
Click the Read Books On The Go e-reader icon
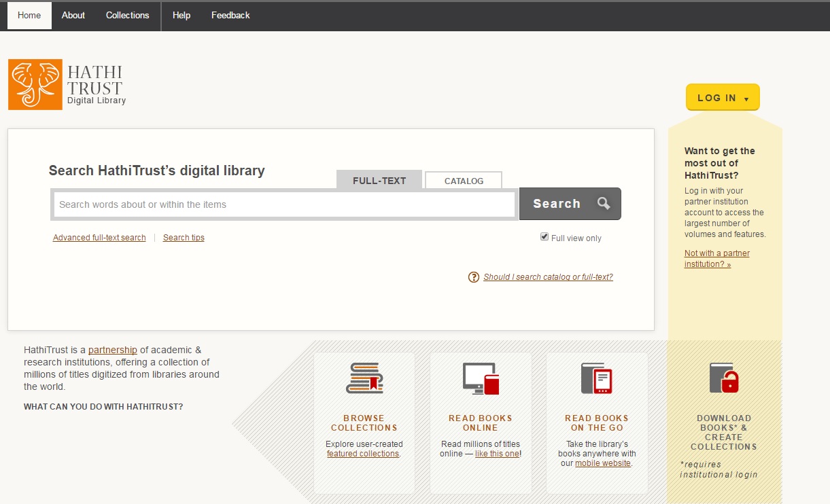click(x=597, y=378)
